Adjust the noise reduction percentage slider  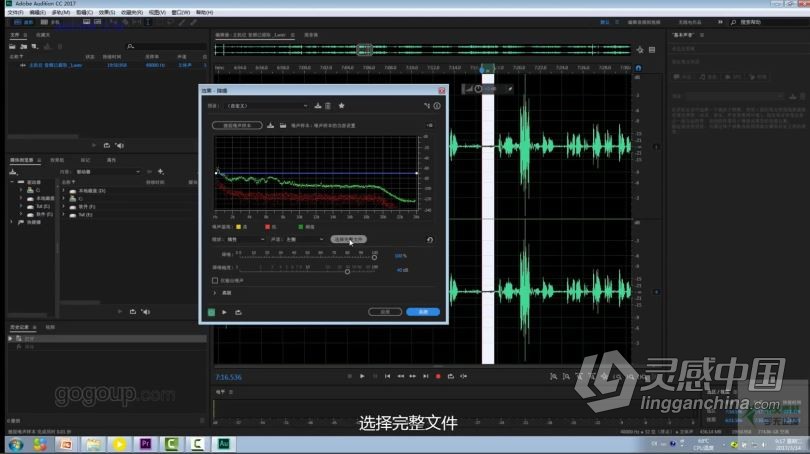click(374, 256)
